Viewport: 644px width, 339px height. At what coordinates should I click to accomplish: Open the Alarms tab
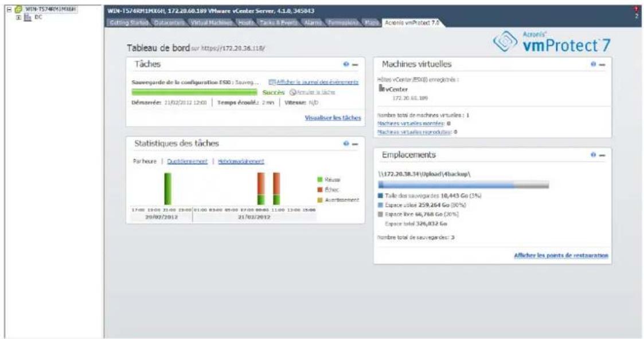coord(313,23)
